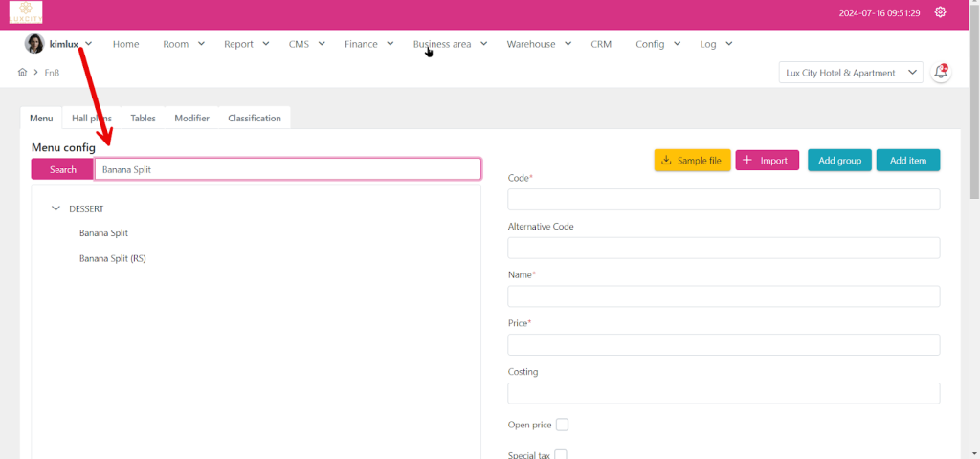Click the home breadcrumb icon
The image size is (980, 459).
22,73
